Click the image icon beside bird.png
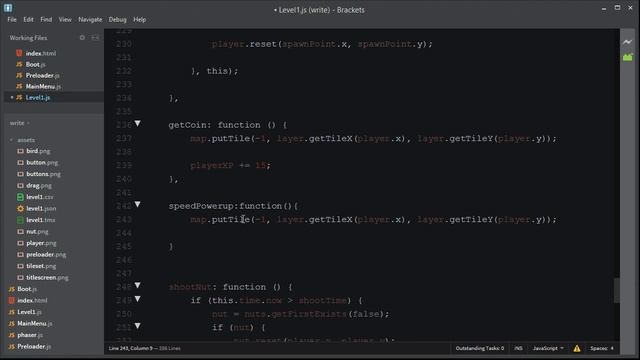Image resolution: width=640 pixels, height=360 pixels. tap(20, 151)
